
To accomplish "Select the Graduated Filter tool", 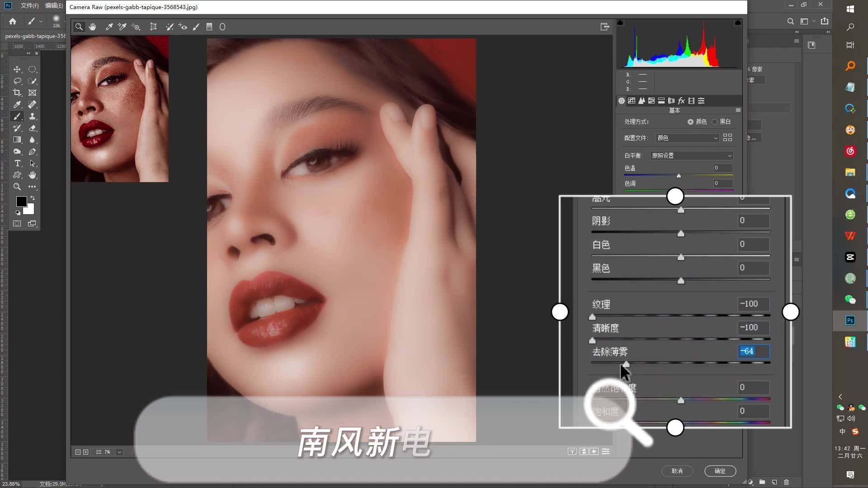I will tap(209, 27).
